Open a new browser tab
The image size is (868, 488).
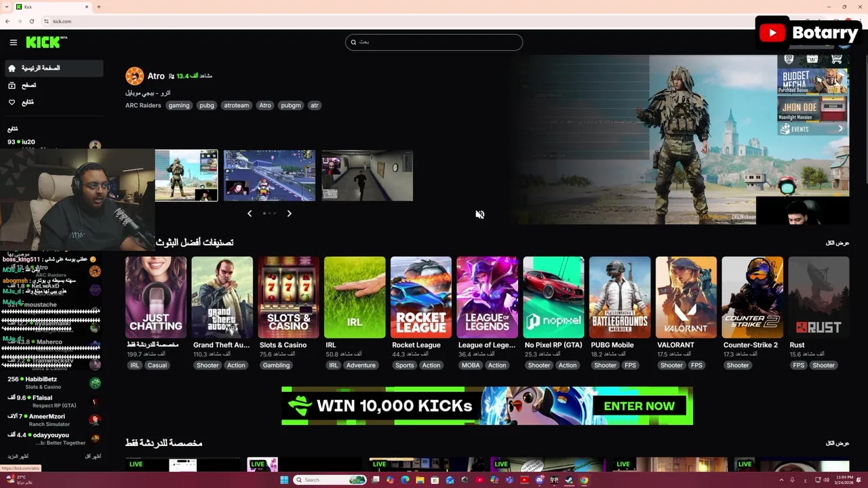pyautogui.click(x=99, y=7)
